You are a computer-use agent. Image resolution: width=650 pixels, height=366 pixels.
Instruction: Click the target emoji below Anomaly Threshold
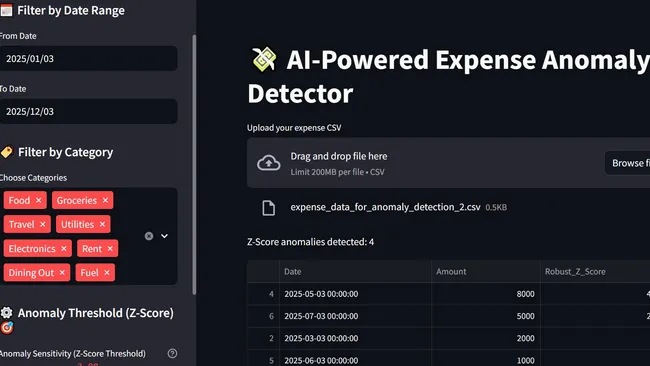[7, 328]
